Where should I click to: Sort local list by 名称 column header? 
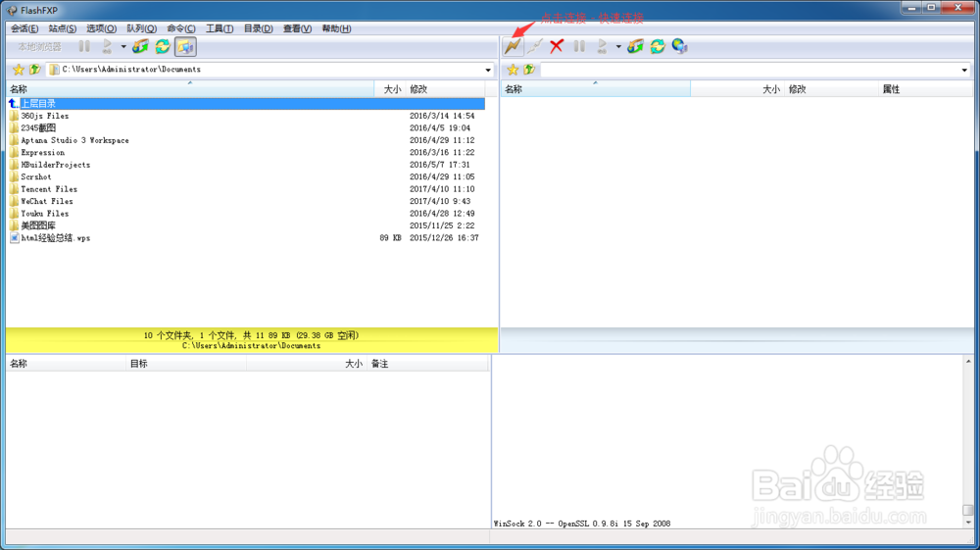tap(190, 89)
